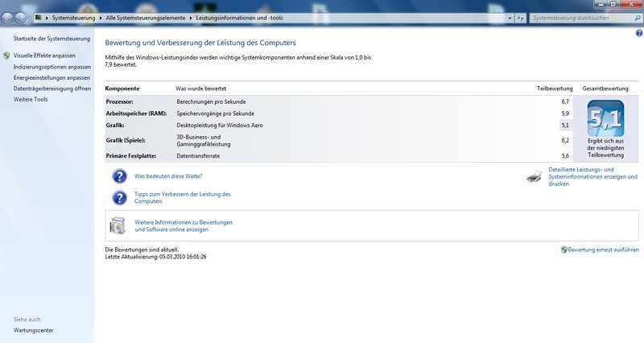Image resolution: width=644 pixels, height=343 pixels.
Task: Click the Gesamtbewertung column header
Action: [x=605, y=89]
